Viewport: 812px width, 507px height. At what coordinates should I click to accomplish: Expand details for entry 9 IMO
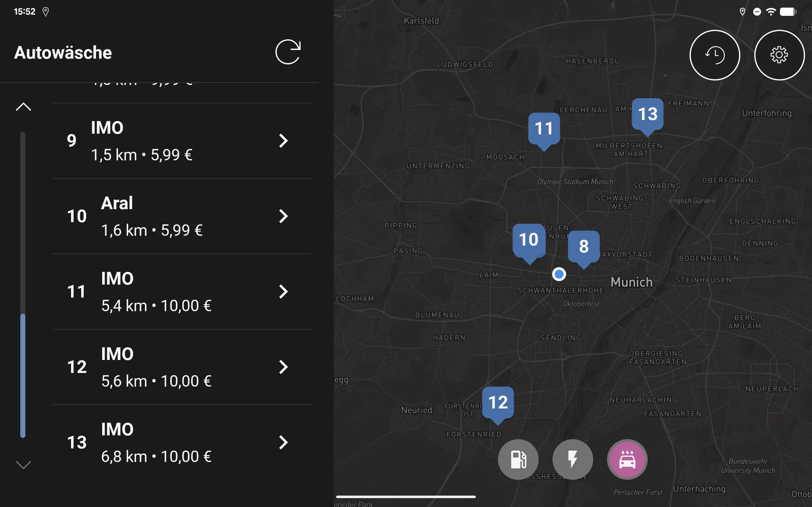click(x=284, y=140)
